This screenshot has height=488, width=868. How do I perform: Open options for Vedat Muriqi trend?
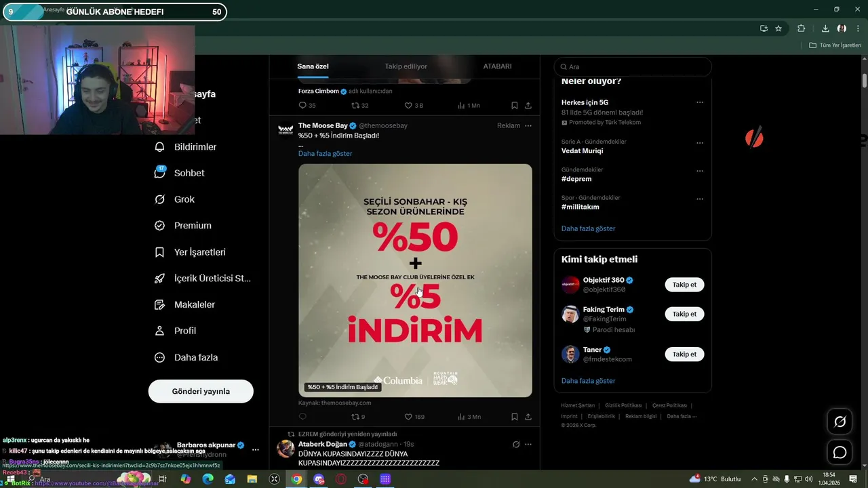pyautogui.click(x=700, y=143)
